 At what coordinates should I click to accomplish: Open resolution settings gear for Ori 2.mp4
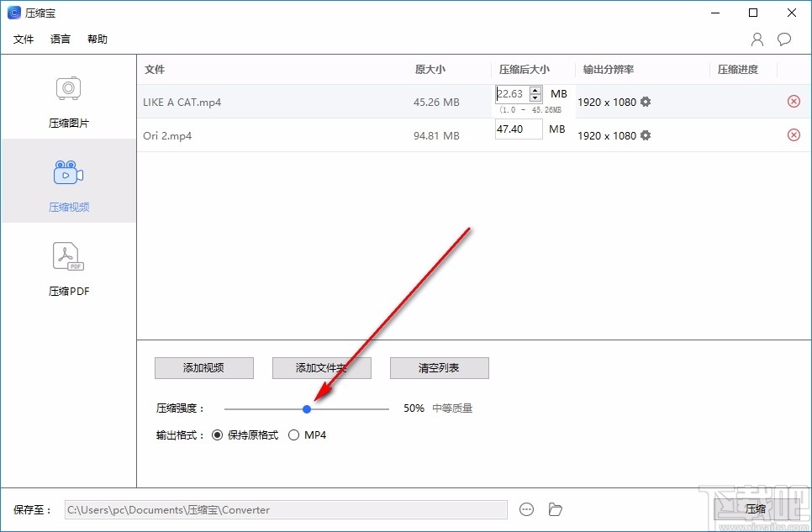coord(644,134)
